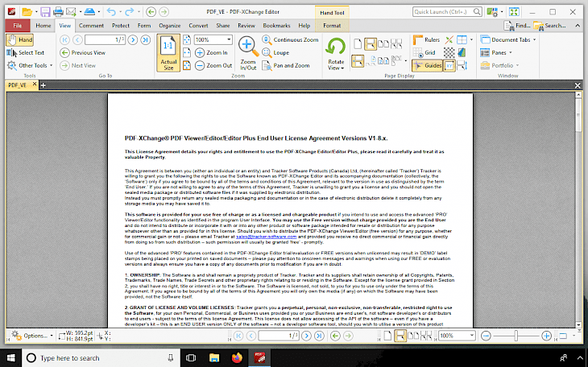Click the status bar page number field
588x367 pixels.
pyautogui.click(x=279, y=336)
